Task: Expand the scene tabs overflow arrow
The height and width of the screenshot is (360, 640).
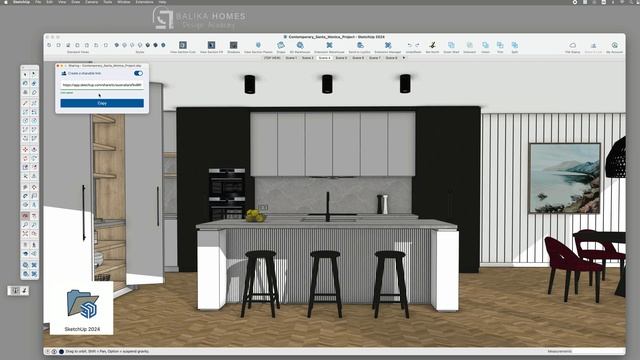Action: coord(404,58)
